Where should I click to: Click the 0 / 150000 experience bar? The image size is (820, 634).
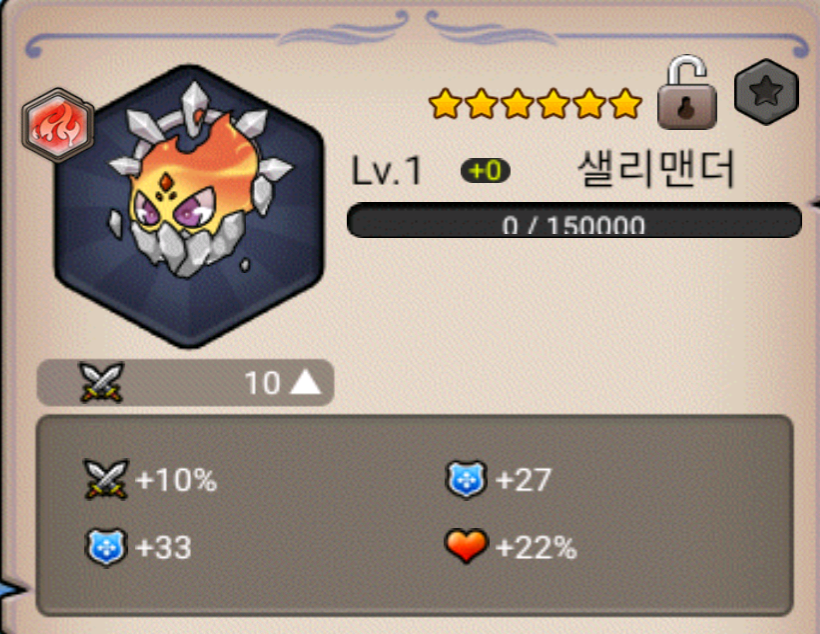click(574, 220)
